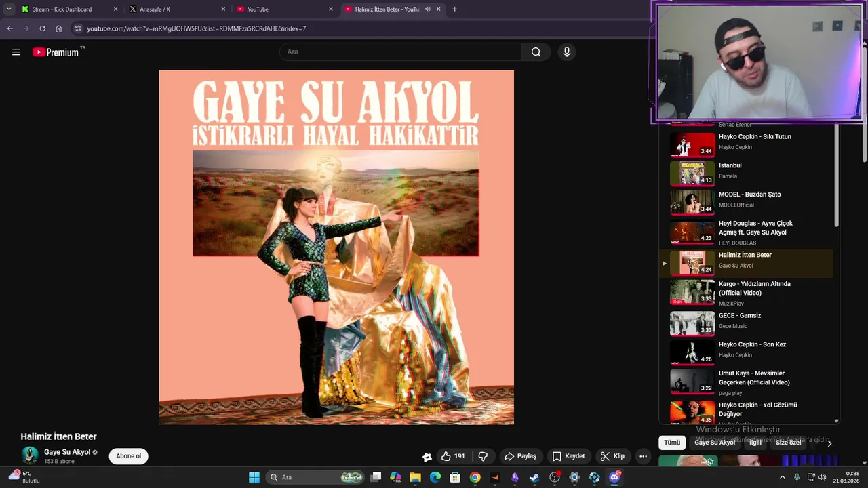The width and height of the screenshot is (868, 488).
Task: Launch Microsoft Edge from the taskbar
Action: point(435,477)
